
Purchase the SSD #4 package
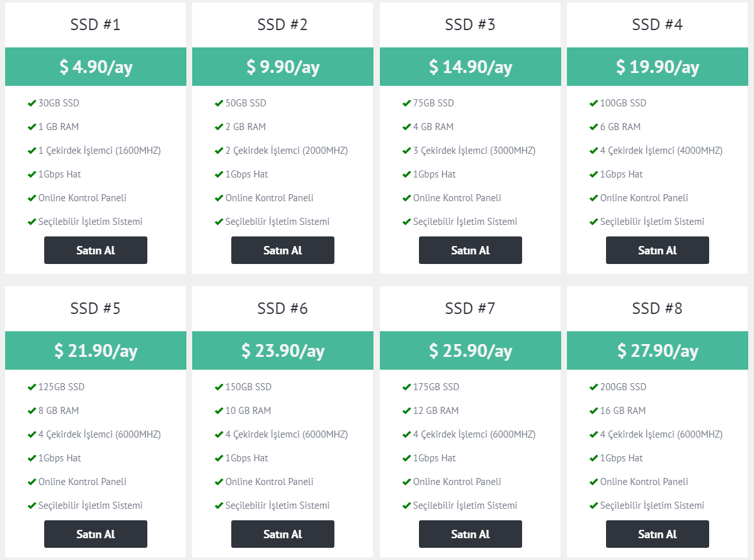point(657,250)
